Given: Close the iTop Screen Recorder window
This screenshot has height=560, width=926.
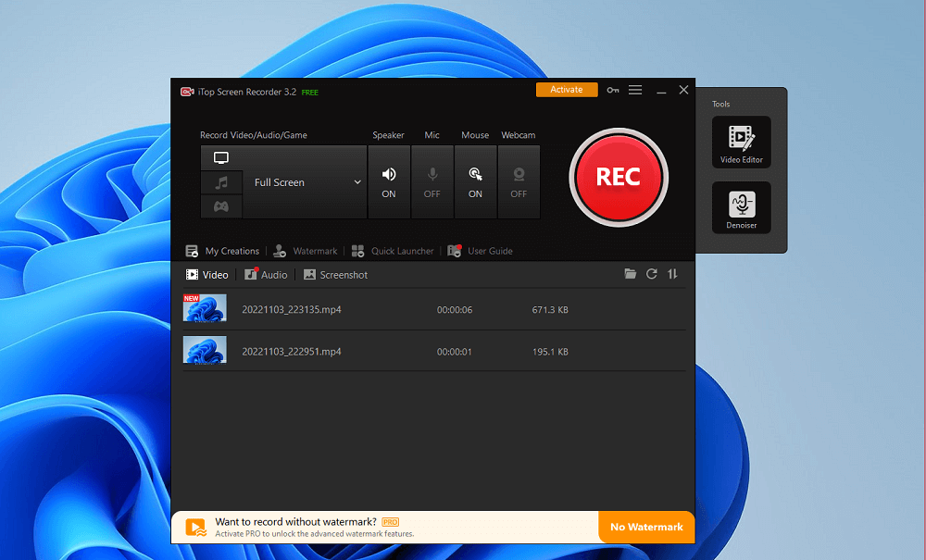Looking at the screenshot, I should [684, 90].
